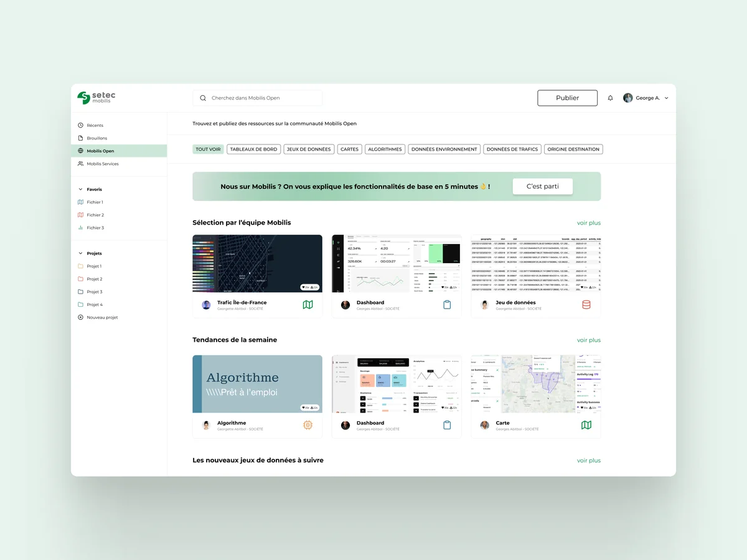Open the Trafic Île-de-France map thumbnail
This screenshot has width=747, height=560.
click(258, 264)
